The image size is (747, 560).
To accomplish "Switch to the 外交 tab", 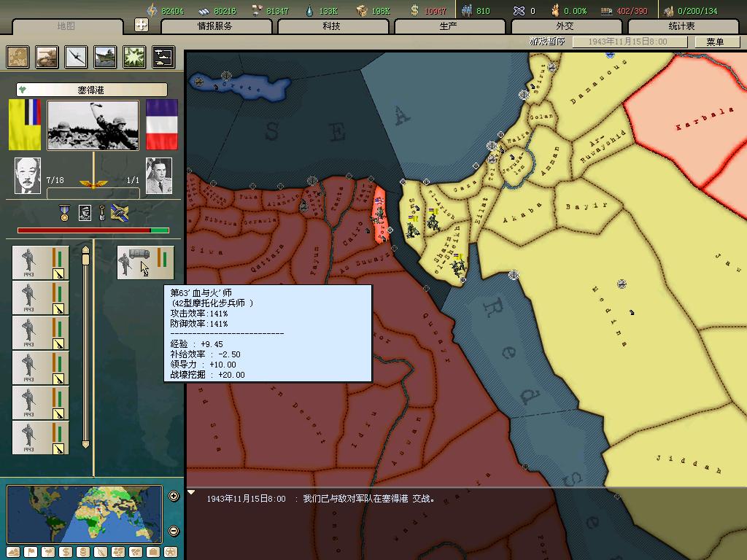I will click(565, 26).
